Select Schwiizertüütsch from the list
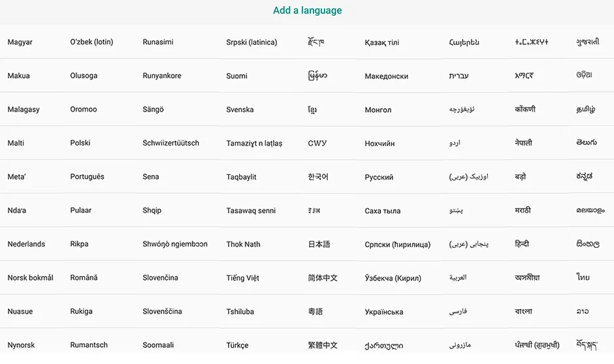The image size is (614, 364). [170, 143]
